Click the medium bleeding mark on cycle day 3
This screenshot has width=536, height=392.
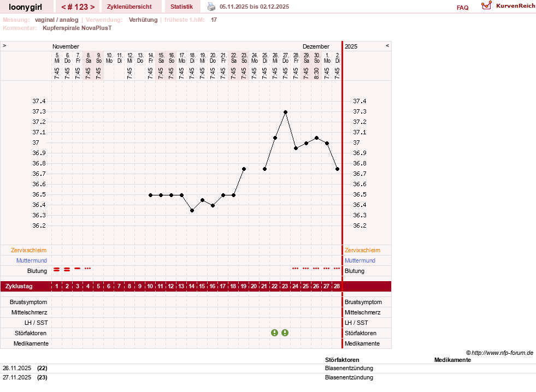point(78,269)
